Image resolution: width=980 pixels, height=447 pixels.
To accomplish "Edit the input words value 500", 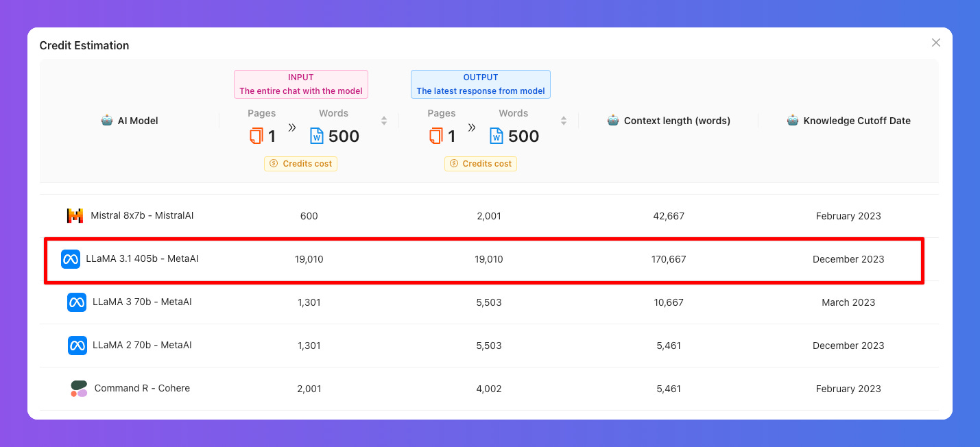I will (344, 136).
